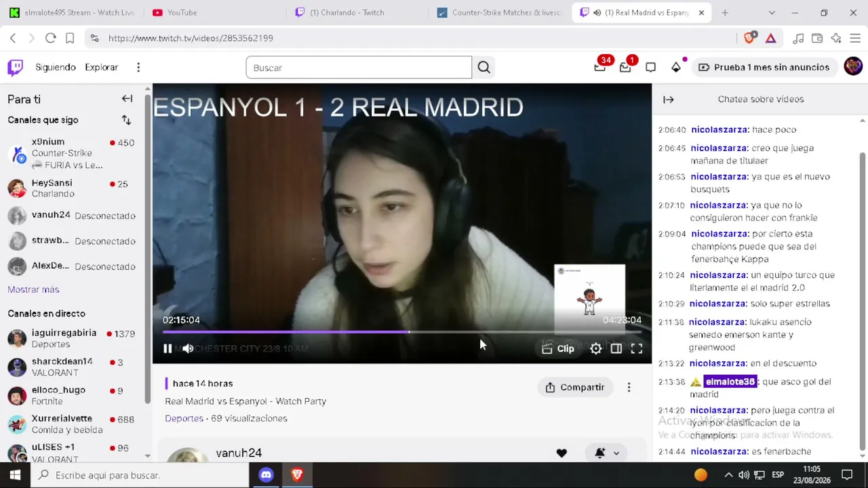Open the Brave hamburger menu
Screen dimensions: 868x488
855,38
